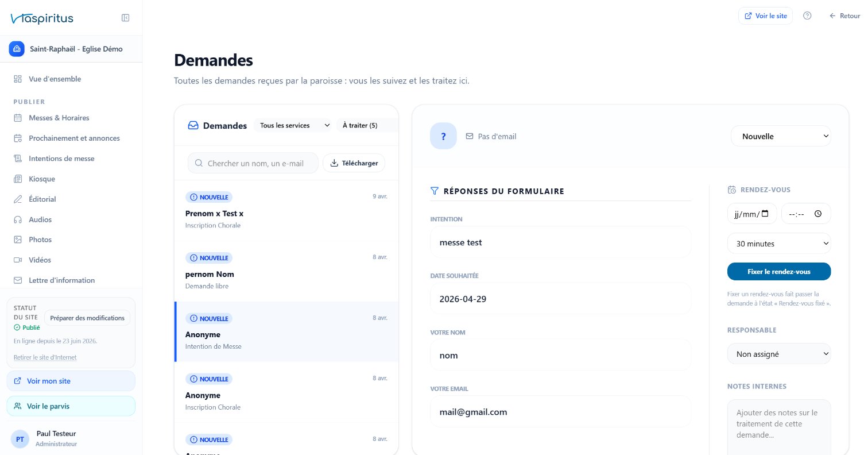Collapse sidebar using the panel icon
This screenshot has width=868, height=455.
pos(125,18)
